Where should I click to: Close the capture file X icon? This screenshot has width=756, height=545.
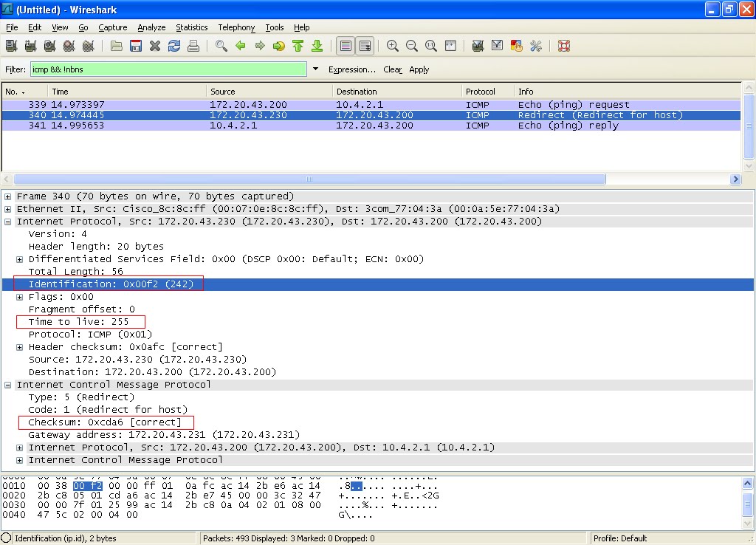[x=155, y=46]
